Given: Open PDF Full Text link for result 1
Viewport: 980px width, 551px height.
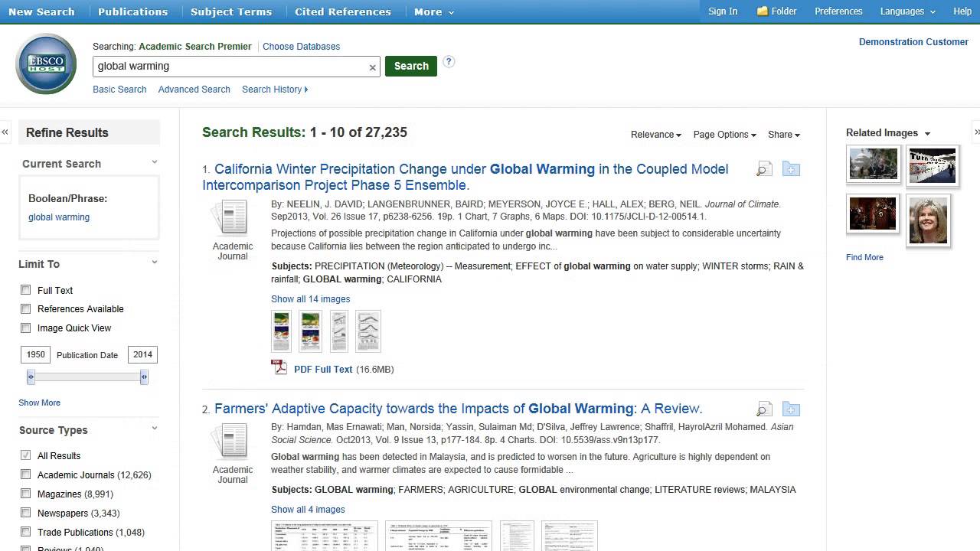Looking at the screenshot, I should click(323, 370).
